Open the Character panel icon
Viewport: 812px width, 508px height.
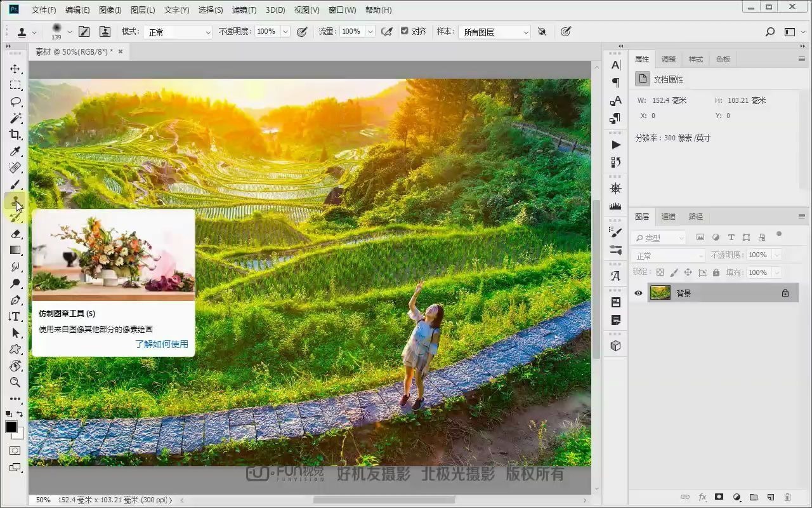[x=615, y=65]
